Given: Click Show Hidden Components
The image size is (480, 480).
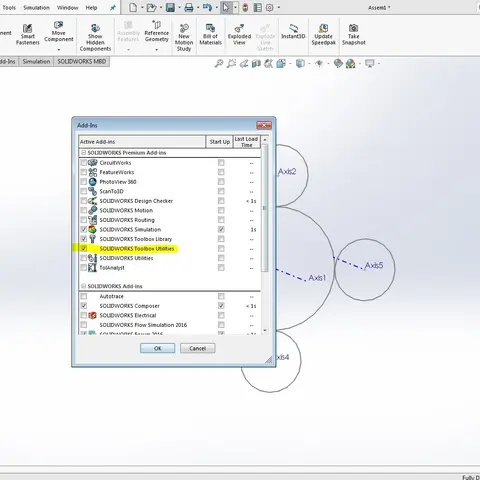Looking at the screenshot, I should 95,37.
